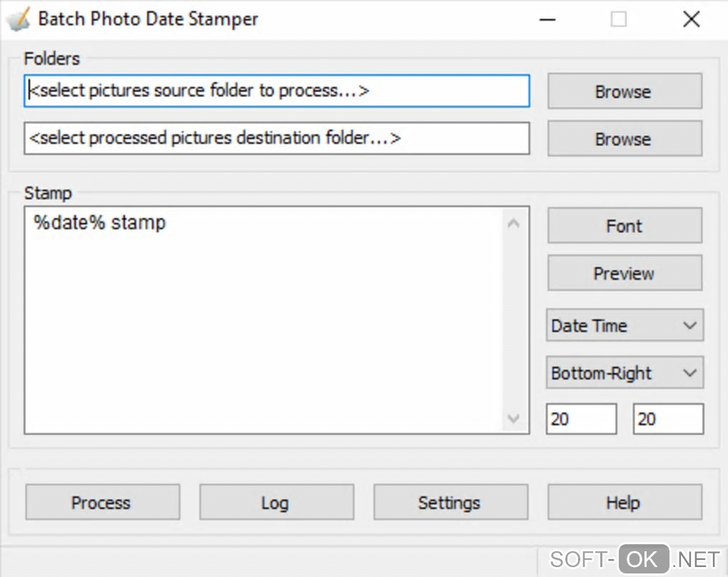Close the Batch Photo Date Stamper window
This screenshot has width=728, height=577.
point(691,20)
